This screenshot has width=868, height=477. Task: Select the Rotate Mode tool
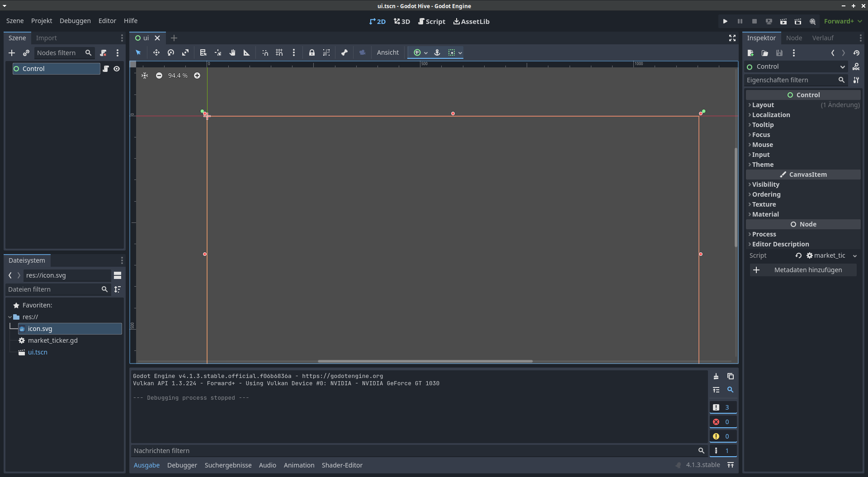170,52
